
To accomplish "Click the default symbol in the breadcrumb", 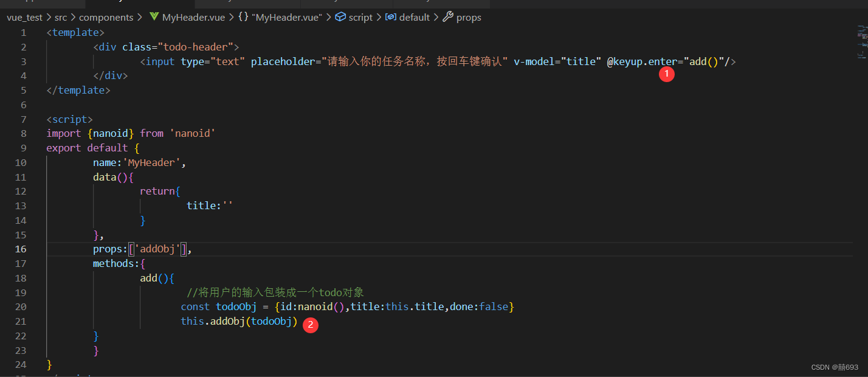I will coord(415,17).
